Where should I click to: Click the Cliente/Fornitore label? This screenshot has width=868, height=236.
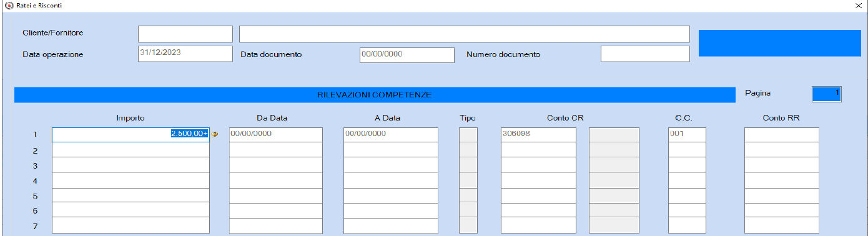(53, 32)
